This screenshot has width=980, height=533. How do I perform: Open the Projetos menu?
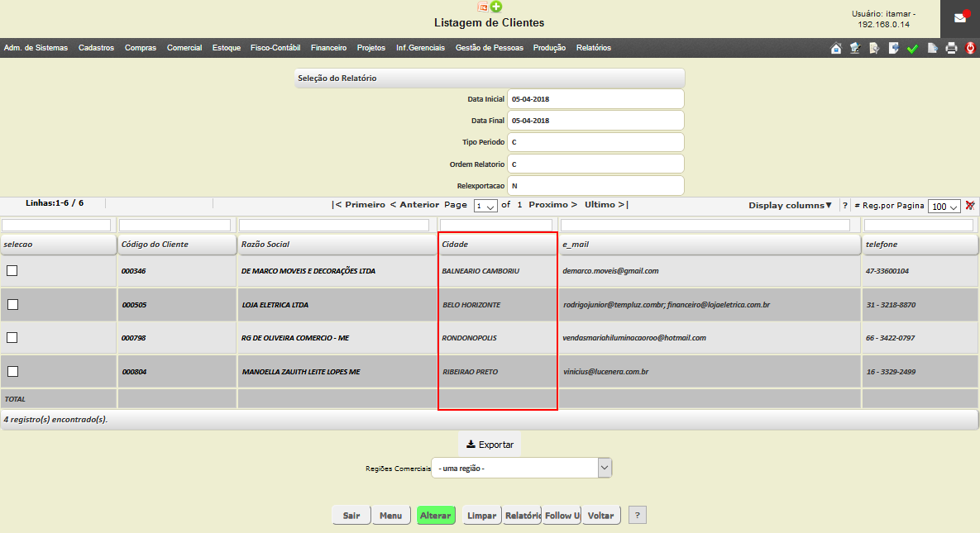point(371,48)
